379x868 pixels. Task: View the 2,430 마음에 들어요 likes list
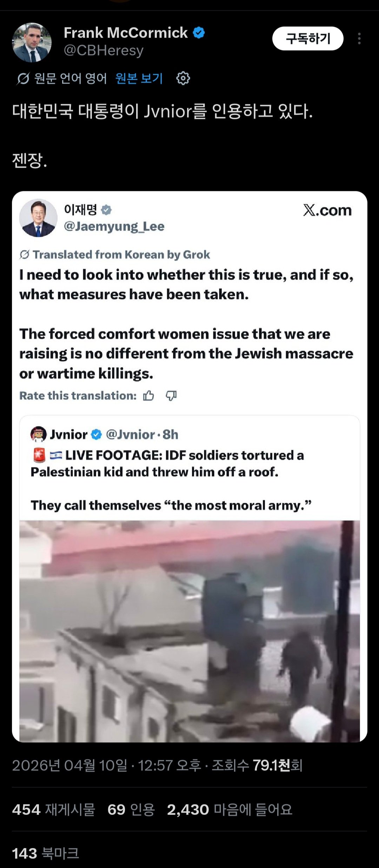point(230,809)
